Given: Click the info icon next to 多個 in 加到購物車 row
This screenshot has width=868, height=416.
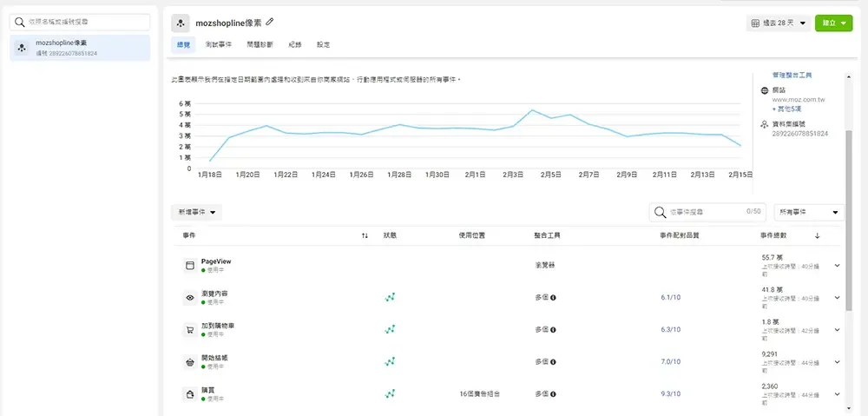Looking at the screenshot, I should click(553, 330).
